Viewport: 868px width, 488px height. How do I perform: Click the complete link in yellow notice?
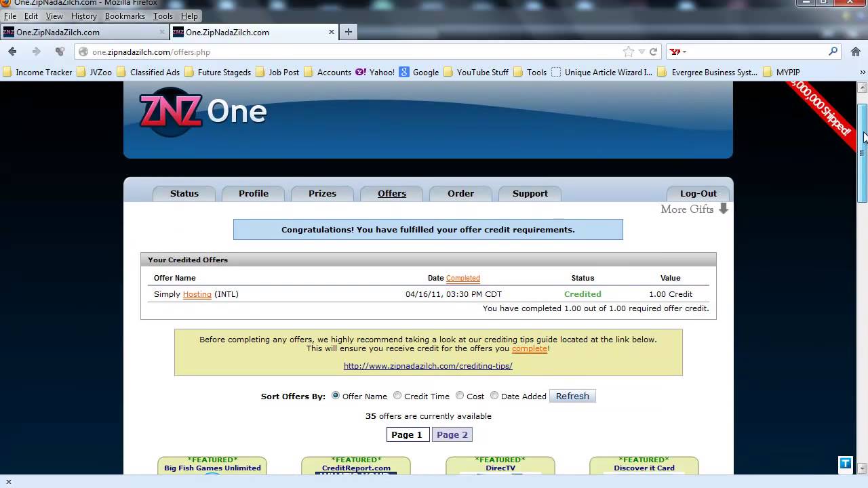(530, 348)
